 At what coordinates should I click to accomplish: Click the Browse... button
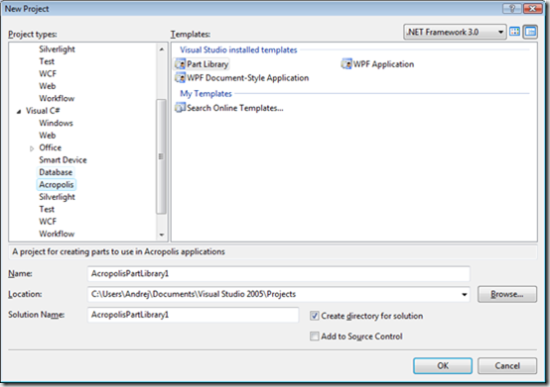pyautogui.click(x=507, y=294)
